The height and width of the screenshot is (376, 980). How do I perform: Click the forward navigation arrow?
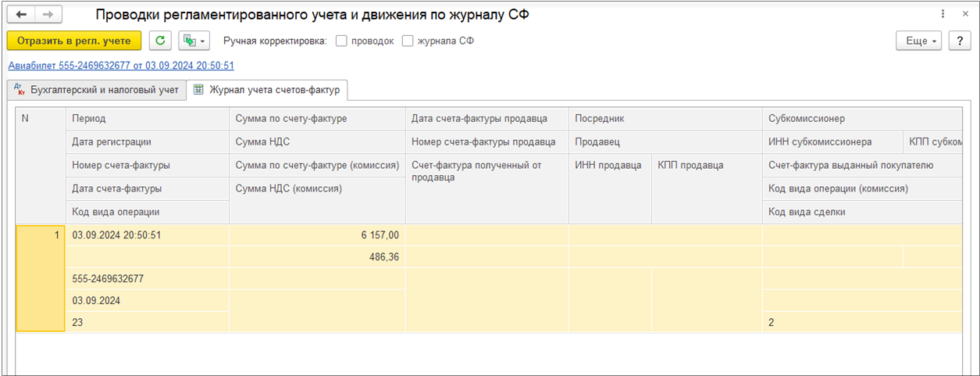tap(48, 15)
